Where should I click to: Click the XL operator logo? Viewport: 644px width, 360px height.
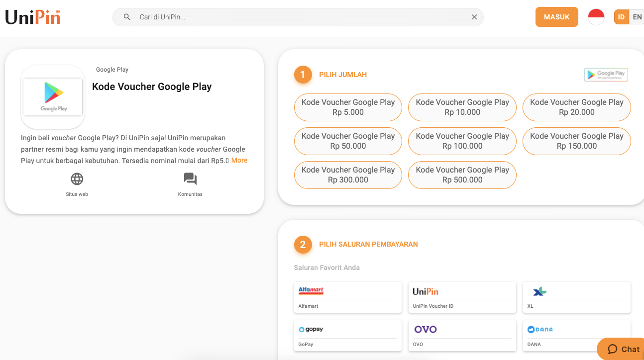click(539, 291)
